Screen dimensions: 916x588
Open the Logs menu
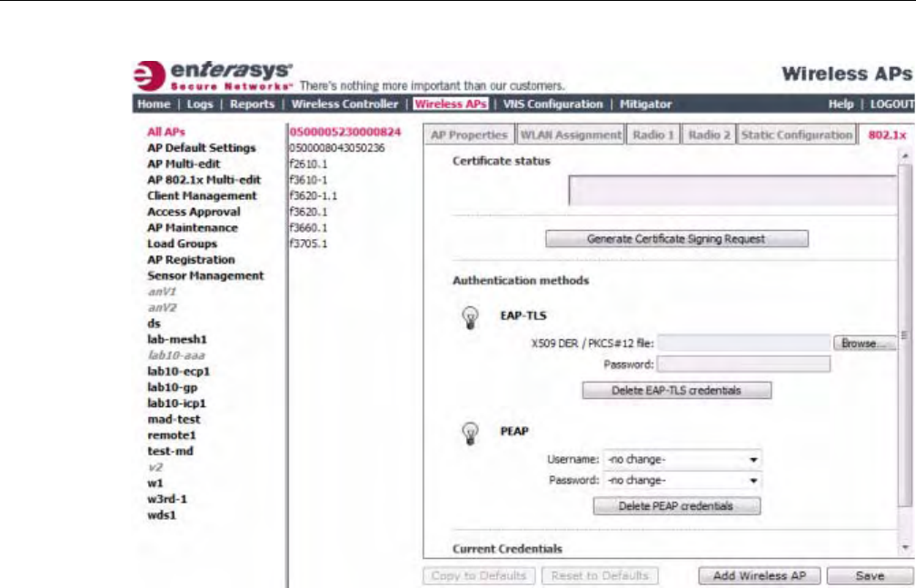200,104
